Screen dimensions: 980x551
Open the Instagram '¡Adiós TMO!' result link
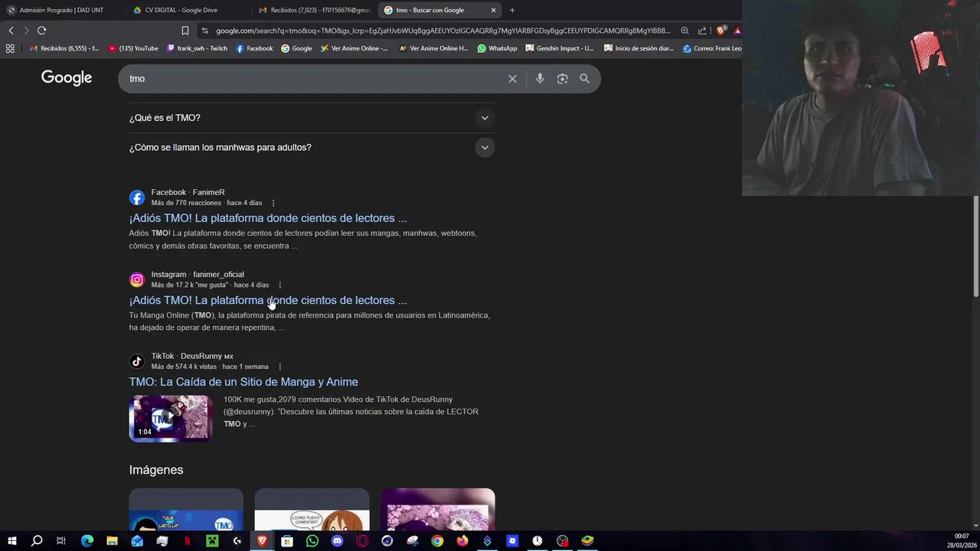(x=268, y=300)
